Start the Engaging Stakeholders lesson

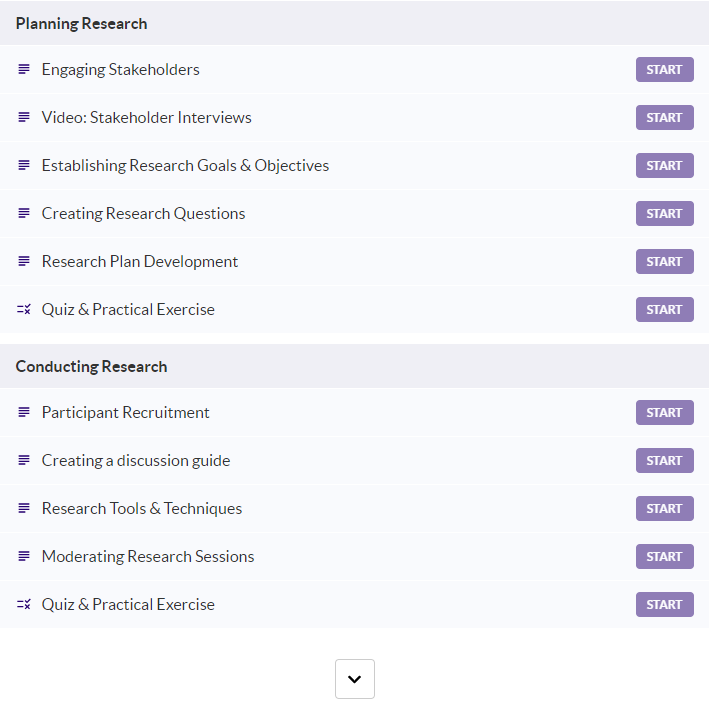pyautogui.click(x=664, y=70)
